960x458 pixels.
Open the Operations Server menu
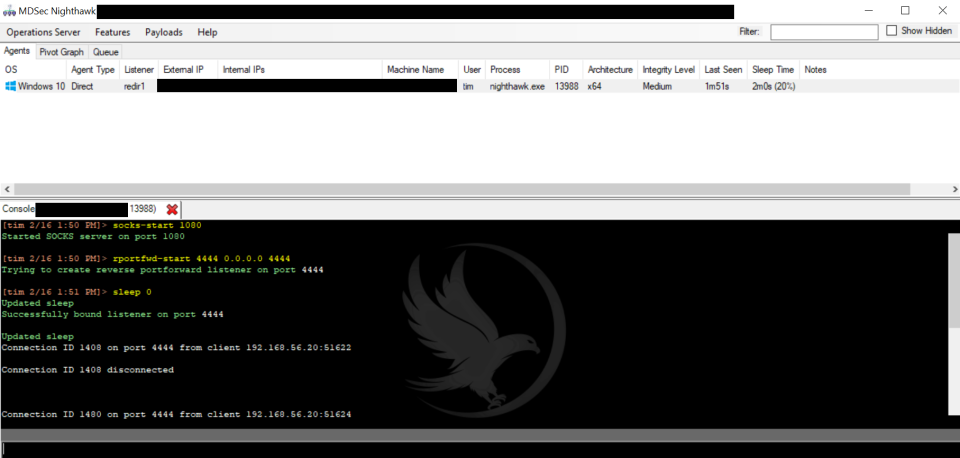point(43,32)
